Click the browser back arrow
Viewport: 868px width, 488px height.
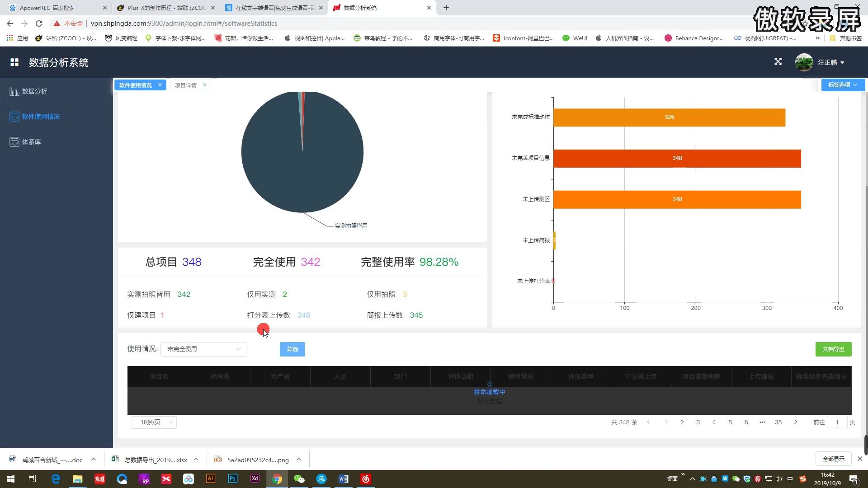point(9,23)
